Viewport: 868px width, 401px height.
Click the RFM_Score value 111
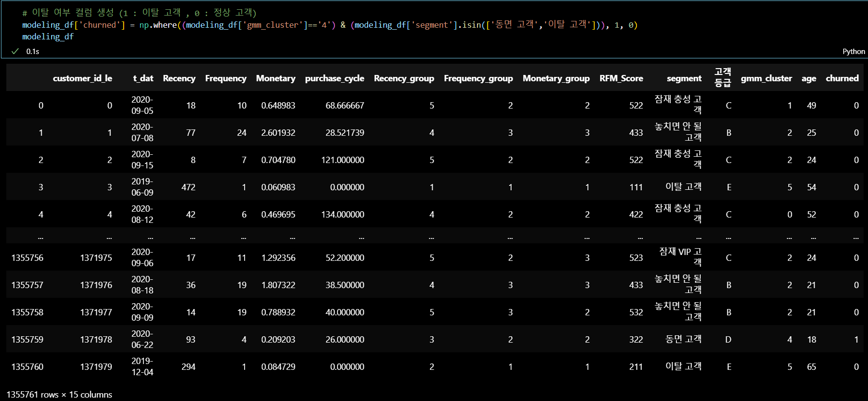coord(636,187)
